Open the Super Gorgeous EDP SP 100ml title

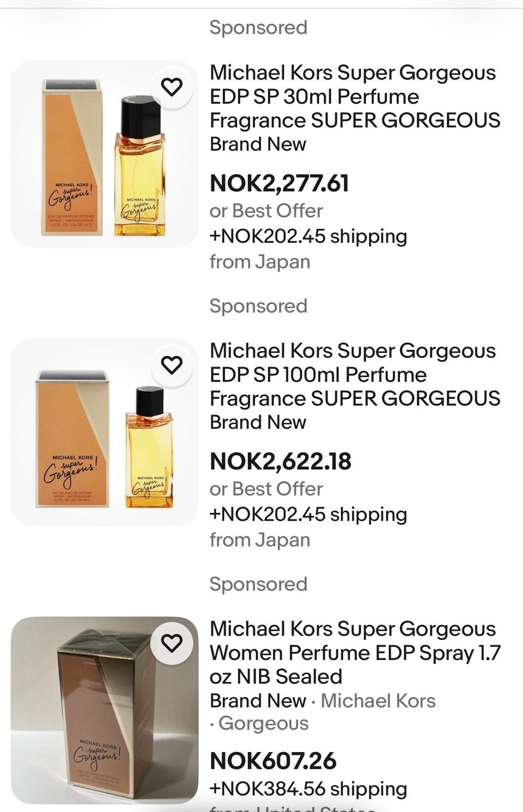click(x=354, y=375)
